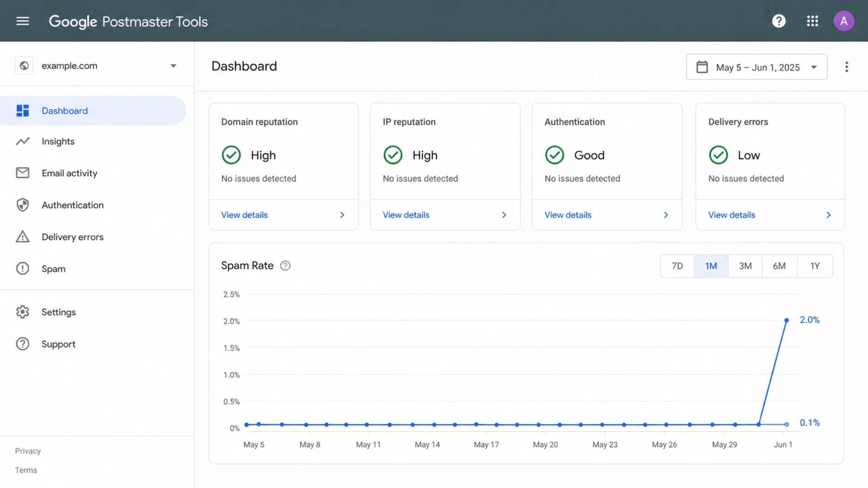Open Email activity in the sidebar
Screen dimensions: 868x488
(x=93, y=173)
